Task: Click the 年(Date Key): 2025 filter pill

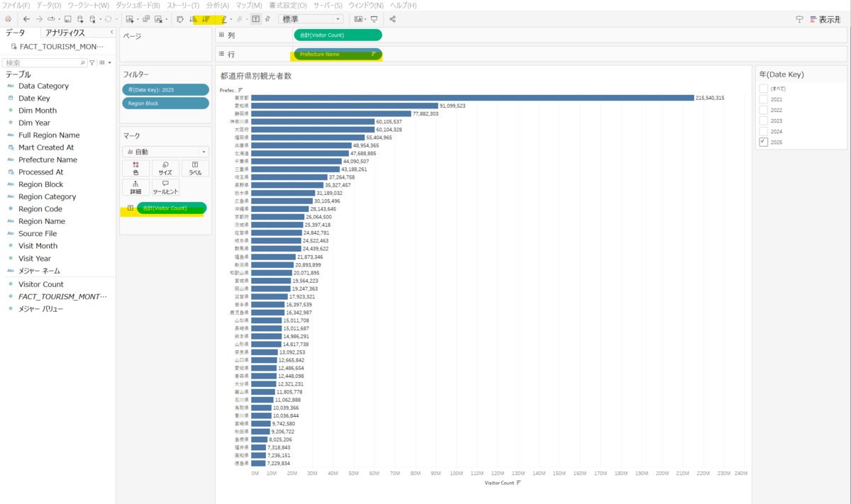Action: pos(165,89)
